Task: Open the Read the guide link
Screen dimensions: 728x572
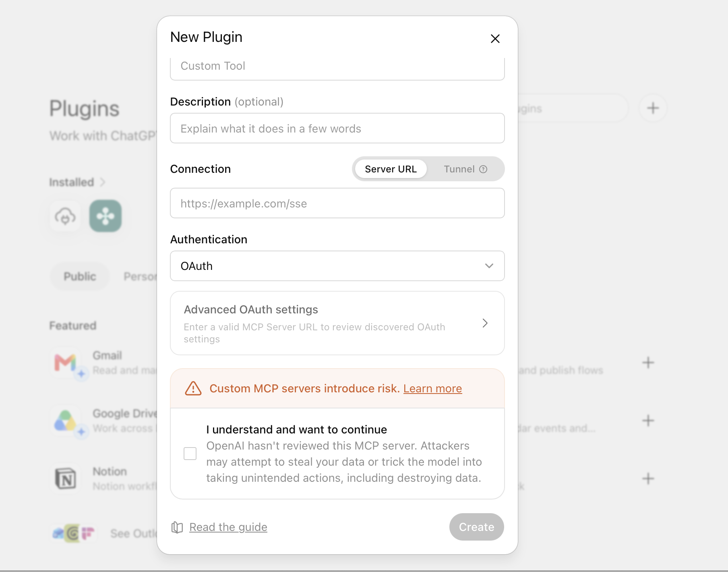Action: click(x=228, y=527)
